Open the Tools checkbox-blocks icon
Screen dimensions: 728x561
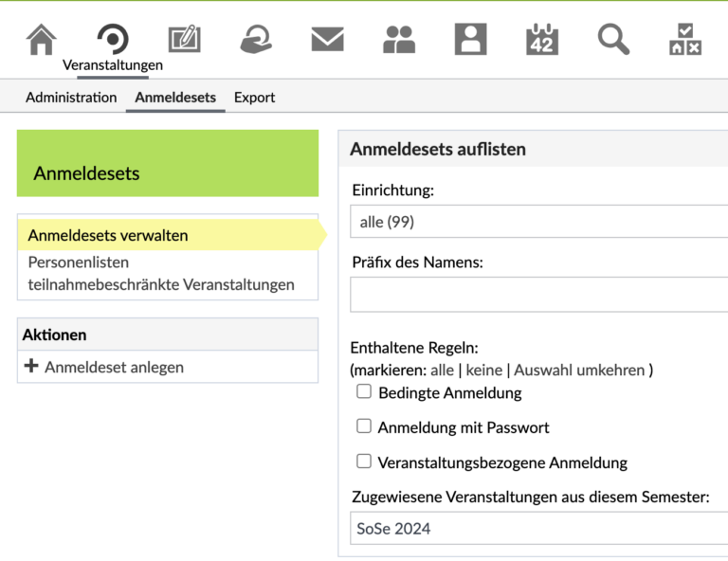coord(685,40)
